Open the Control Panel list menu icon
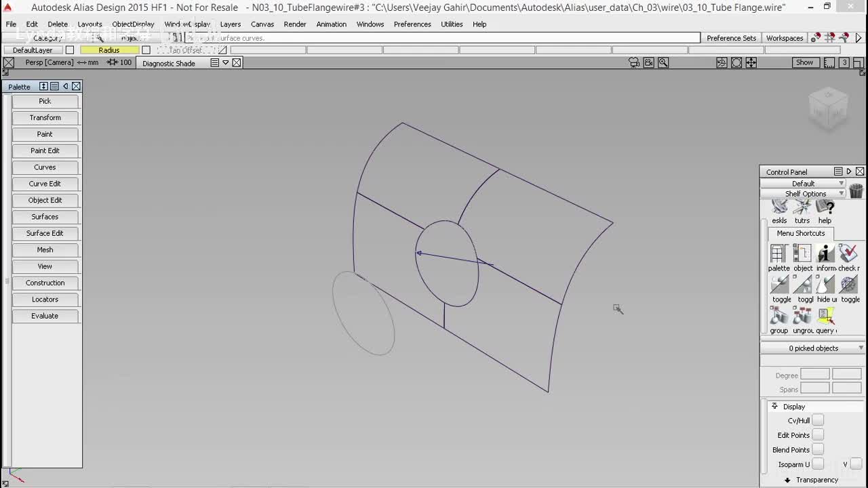 coord(838,171)
